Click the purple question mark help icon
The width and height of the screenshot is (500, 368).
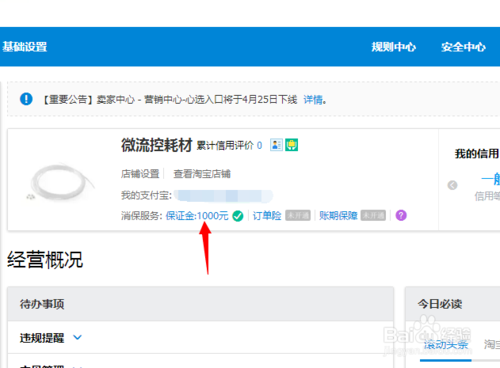tap(401, 215)
